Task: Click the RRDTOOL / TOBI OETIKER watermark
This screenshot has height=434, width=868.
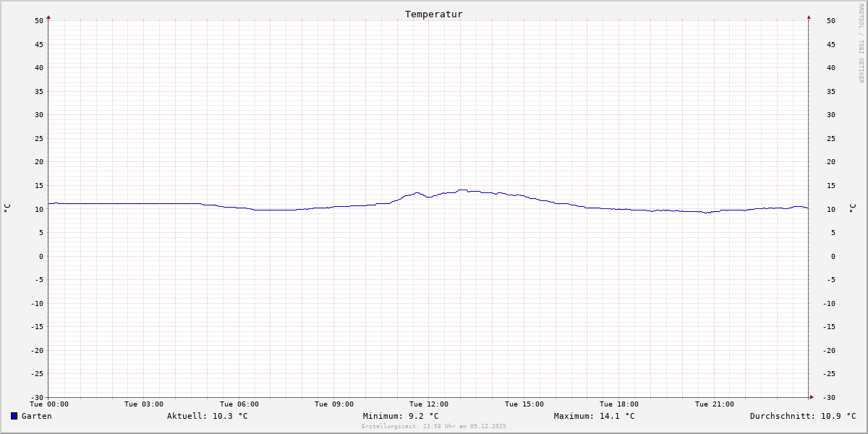Action: coord(861,43)
